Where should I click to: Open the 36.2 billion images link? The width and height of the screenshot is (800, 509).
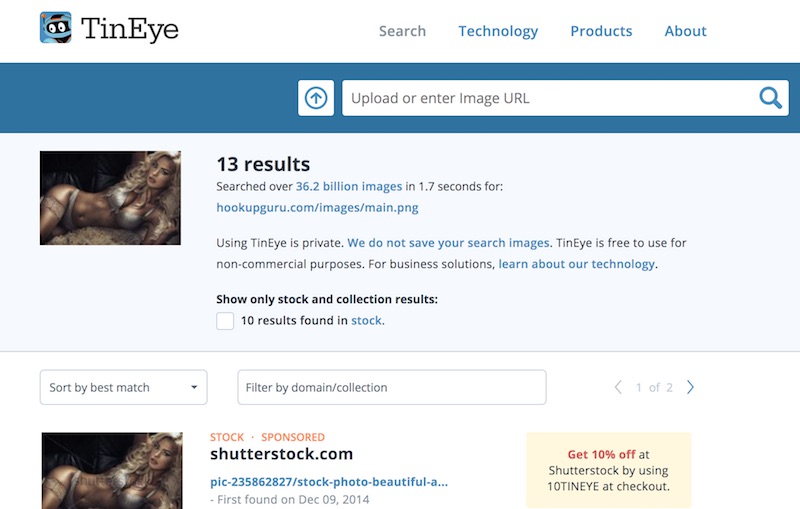click(x=349, y=186)
